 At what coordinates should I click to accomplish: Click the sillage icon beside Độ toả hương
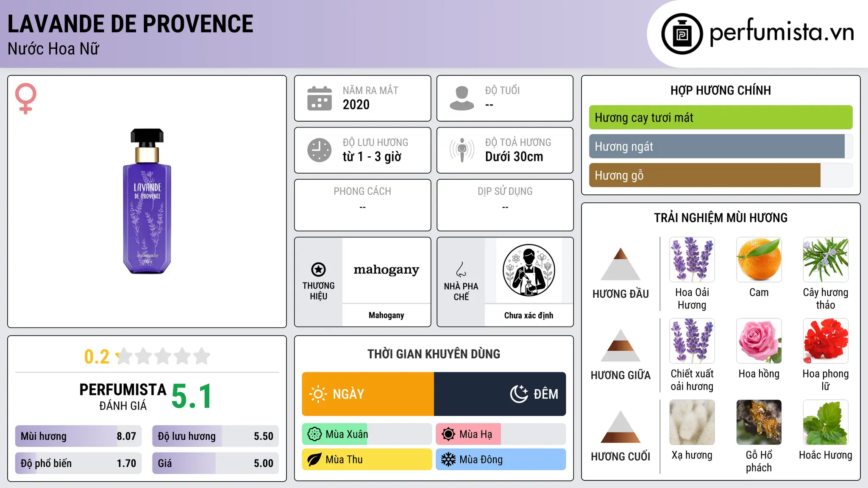pyautogui.click(x=462, y=150)
